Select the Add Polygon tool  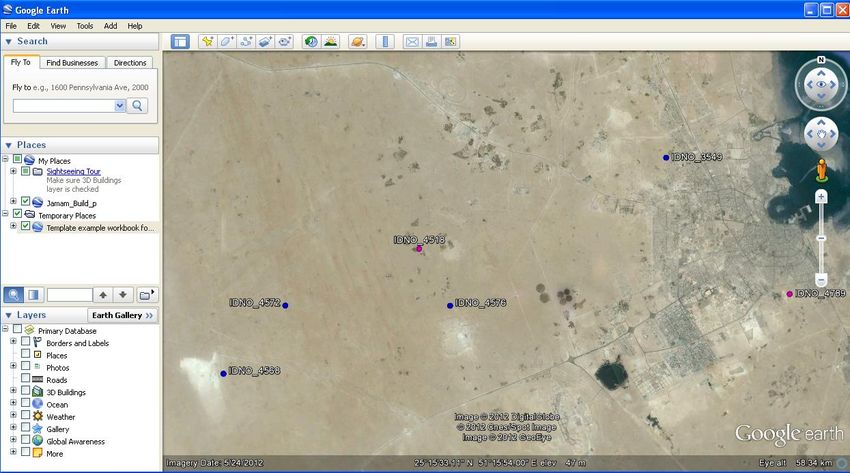(x=227, y=42)
